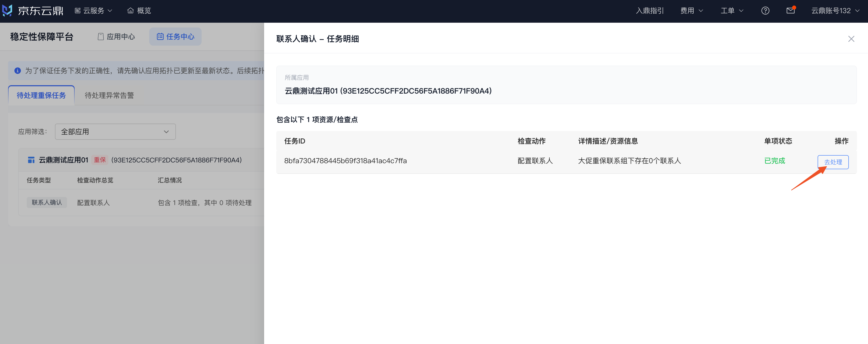Switch to 任务中心 tab
Image resolution: width=868 pixels, height=344 pixels.
(176, 36)
